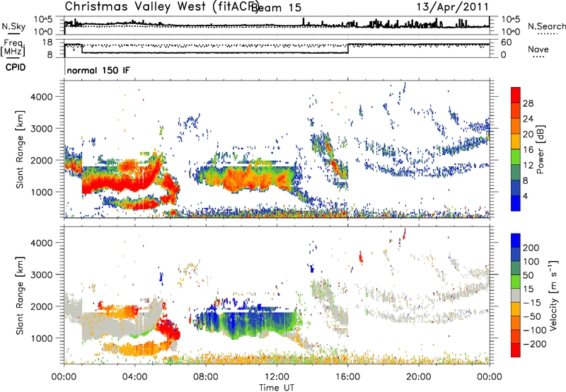Pick the dark blue top velocity colorbar segment
Viewport: 566px width, 392px height.
[x=516, y=241]
